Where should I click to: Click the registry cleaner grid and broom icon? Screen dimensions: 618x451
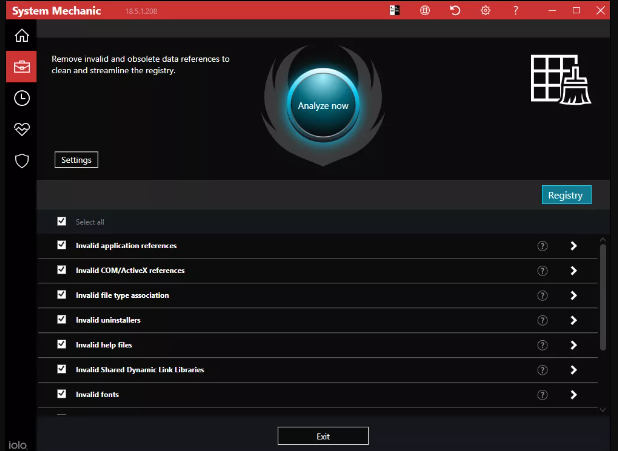[x=561, y=80]
